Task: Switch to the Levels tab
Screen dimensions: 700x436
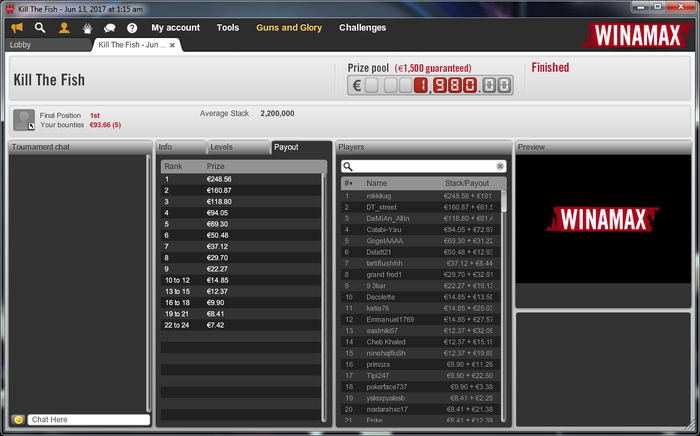Action: click(x=238, y=147)
